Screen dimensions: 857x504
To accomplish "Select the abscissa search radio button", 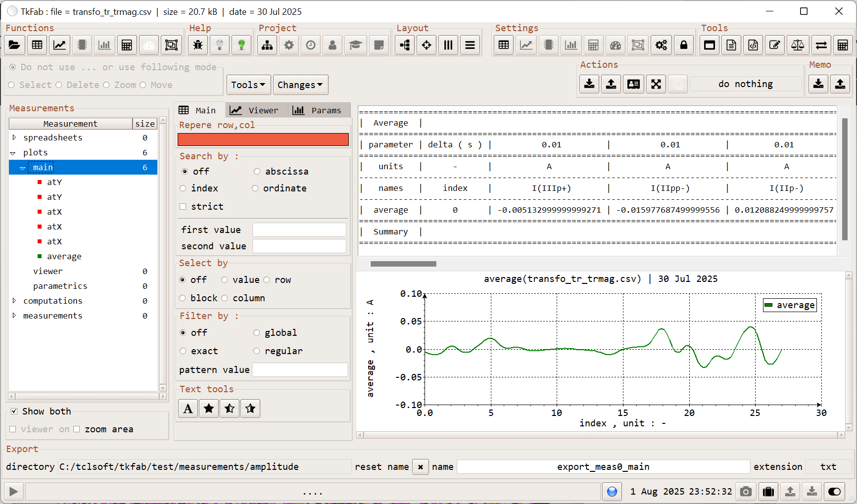I will pos(257,171).
